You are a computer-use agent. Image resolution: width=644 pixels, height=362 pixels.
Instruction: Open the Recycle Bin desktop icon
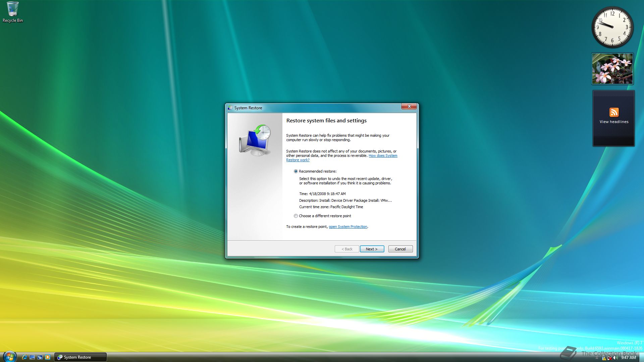12,12
